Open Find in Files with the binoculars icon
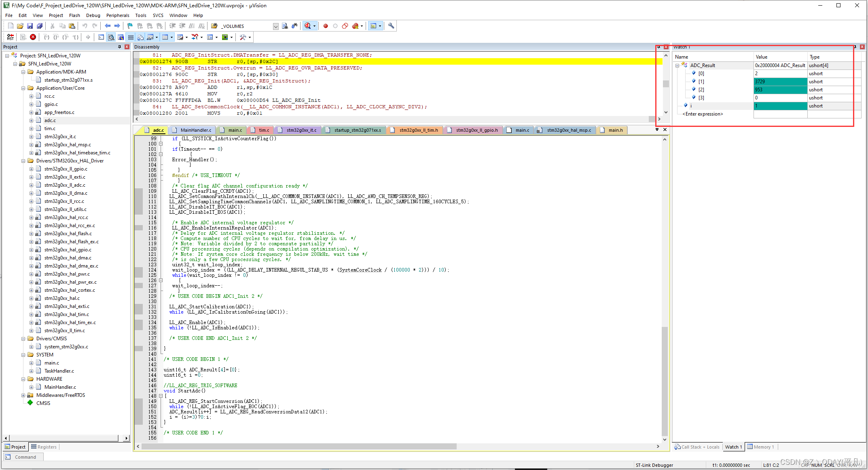Viewport: 868px width, 470px height. coord(285,25)
